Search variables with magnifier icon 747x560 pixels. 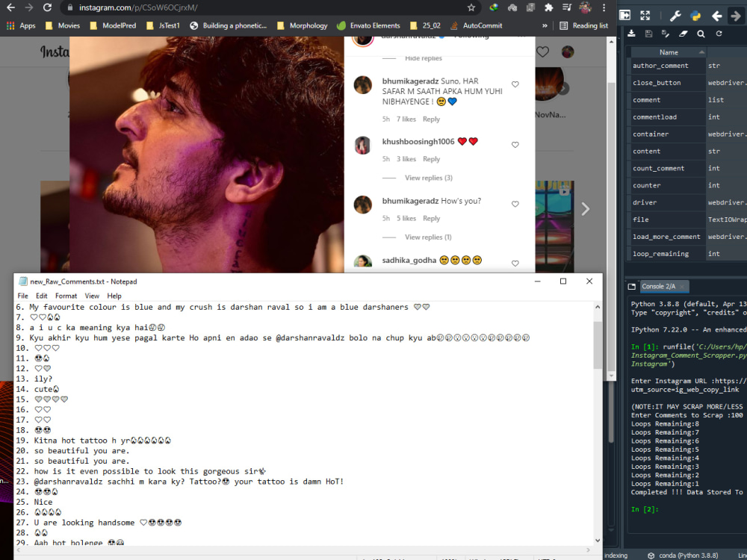701,34
